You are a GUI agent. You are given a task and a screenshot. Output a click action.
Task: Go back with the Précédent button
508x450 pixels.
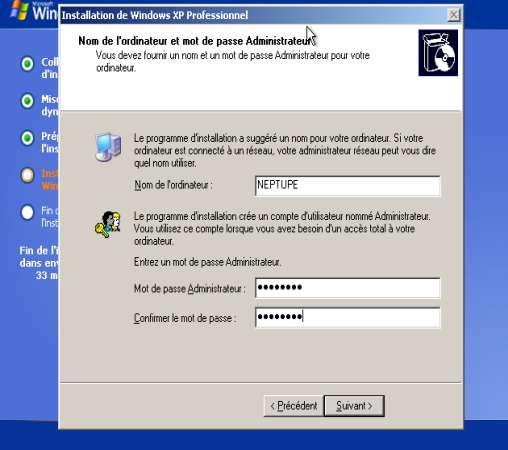point(294,406)
